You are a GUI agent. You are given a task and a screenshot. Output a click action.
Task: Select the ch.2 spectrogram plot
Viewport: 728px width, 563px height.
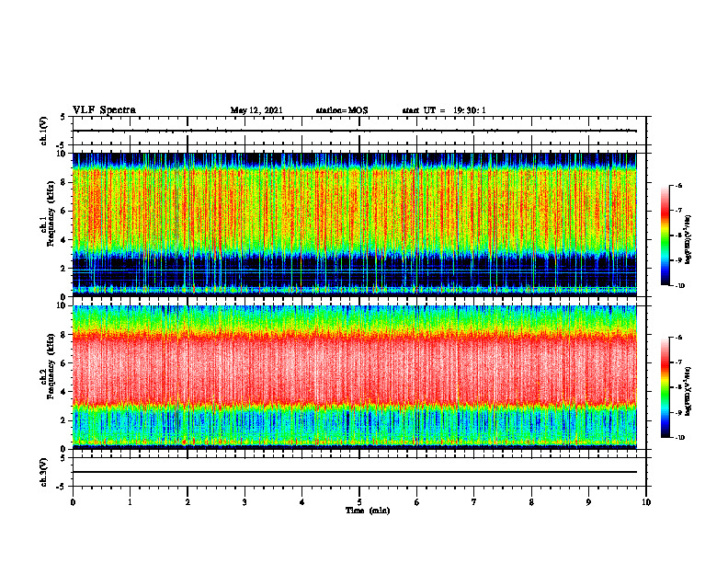(x=355, y=377)
